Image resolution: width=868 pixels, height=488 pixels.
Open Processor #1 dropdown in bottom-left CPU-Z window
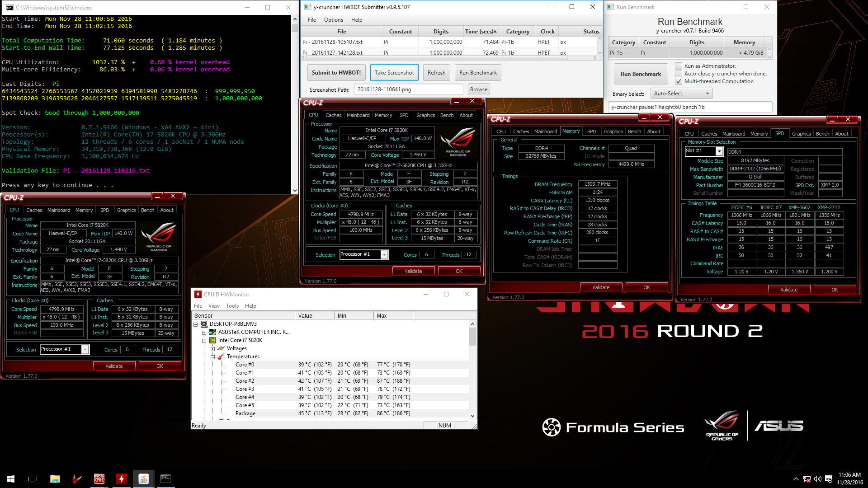pos(85,350)
